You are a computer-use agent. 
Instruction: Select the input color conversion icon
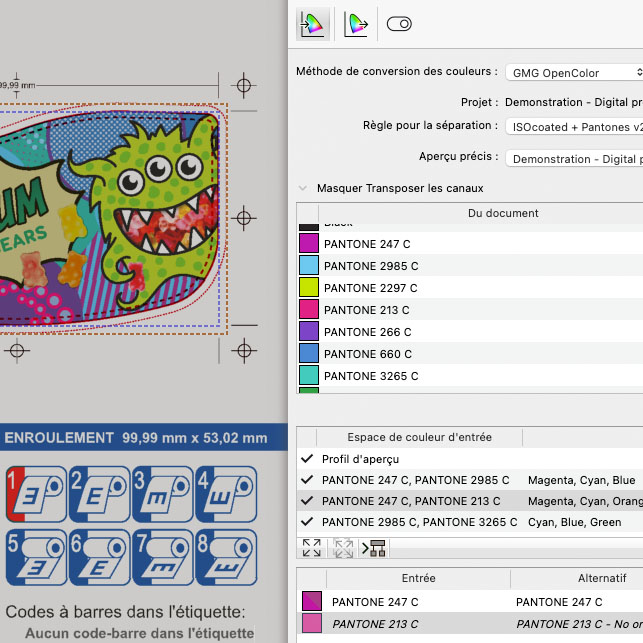[312, 24]
